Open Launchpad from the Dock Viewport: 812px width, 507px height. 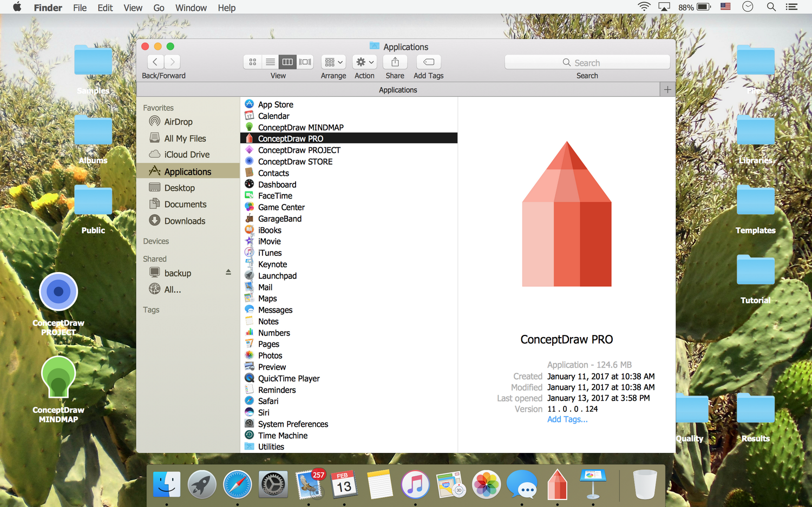[x=202, y=484]
